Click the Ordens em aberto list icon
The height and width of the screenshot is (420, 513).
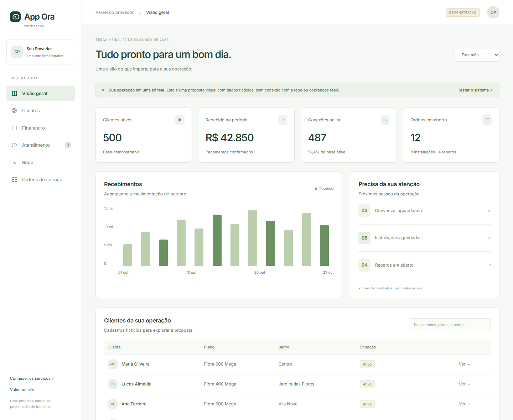(x=487, y=120)
